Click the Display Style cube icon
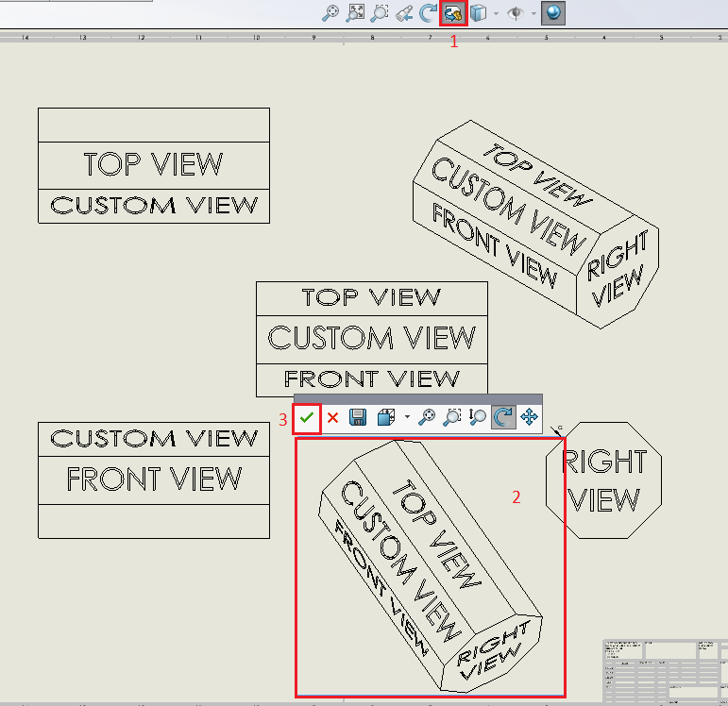 478,13
